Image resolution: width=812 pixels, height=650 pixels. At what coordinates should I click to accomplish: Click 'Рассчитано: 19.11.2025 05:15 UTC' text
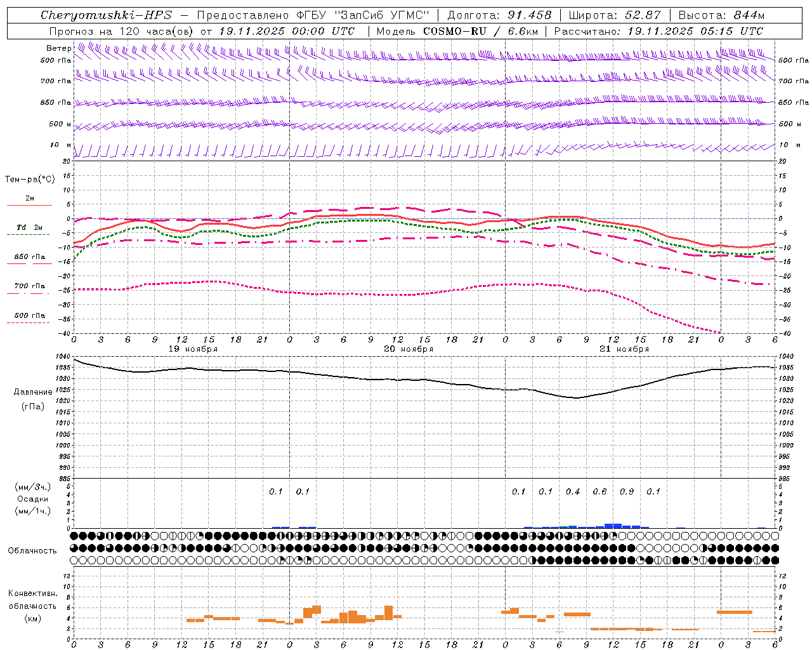[x=658, y=30]
